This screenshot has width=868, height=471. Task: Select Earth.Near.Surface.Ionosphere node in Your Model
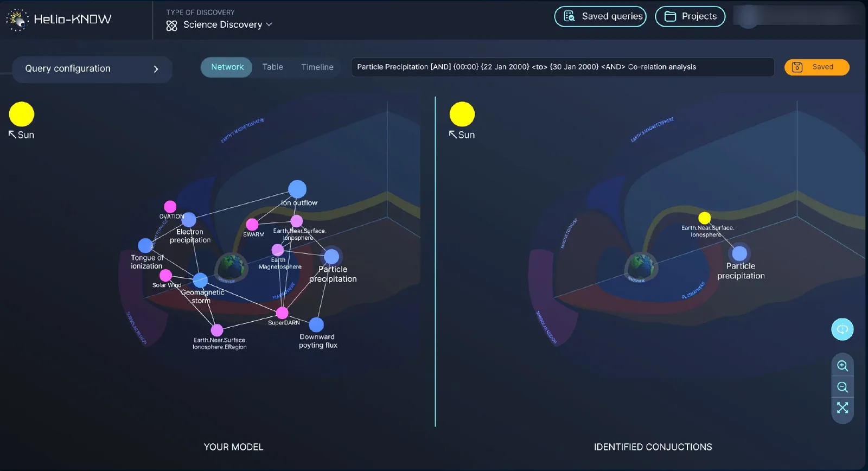[297, 221]
